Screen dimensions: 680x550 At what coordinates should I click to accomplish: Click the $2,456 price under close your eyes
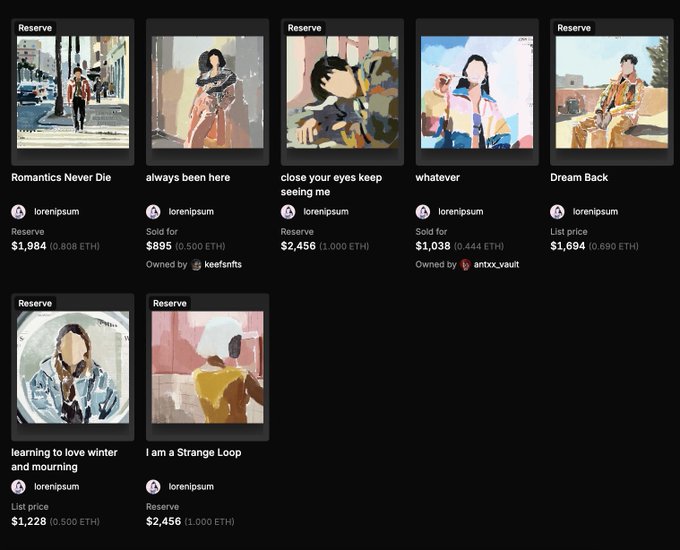pyautogui.click(x=298, y=246)
